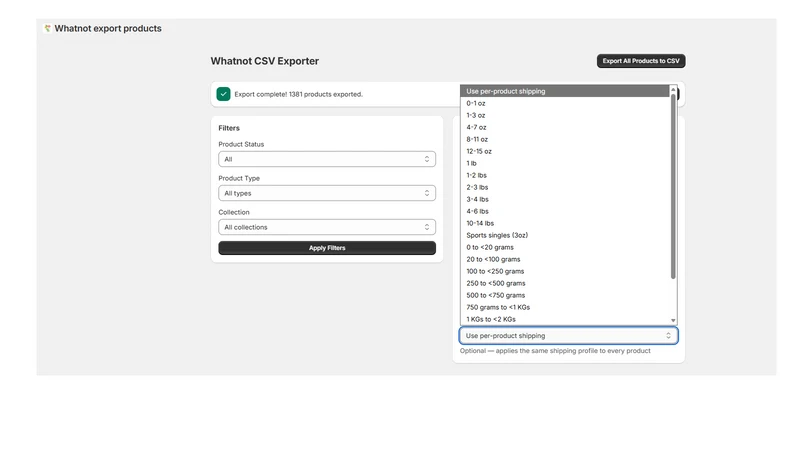Select the '12-15 oz' option
This screenshot has height=450, width=800.
(565, 151)
